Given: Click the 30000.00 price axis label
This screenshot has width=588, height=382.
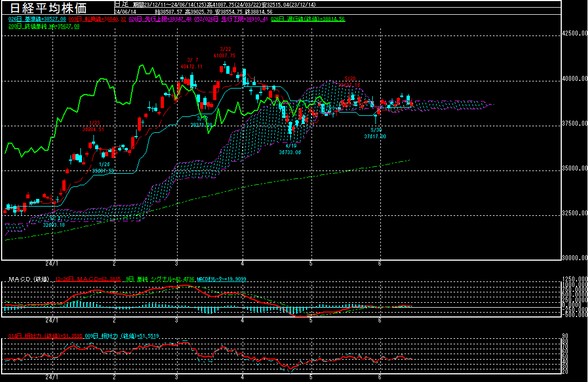Looking at the screenshot, I should tap(574, 258).
